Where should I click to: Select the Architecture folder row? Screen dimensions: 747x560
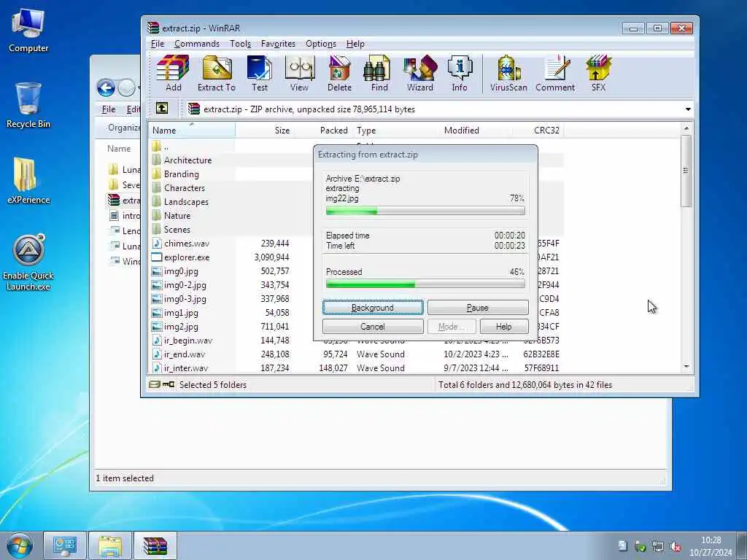click(x=187, y=160)
